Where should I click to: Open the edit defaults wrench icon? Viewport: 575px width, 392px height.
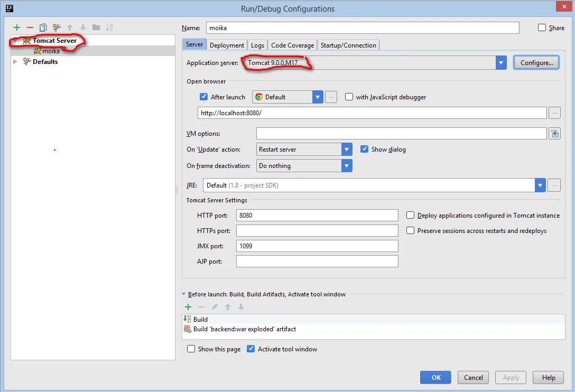(57, 27)
